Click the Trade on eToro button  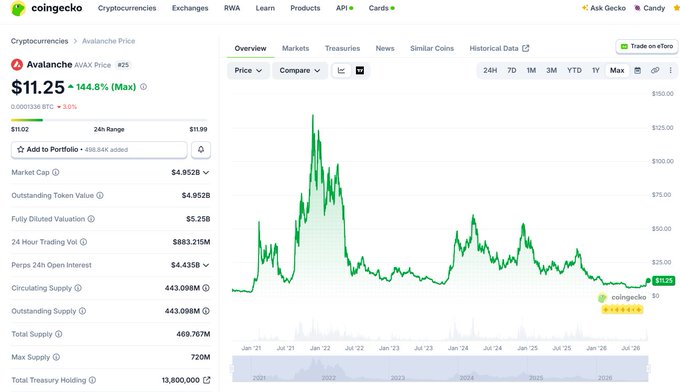(x=647, y=46)
